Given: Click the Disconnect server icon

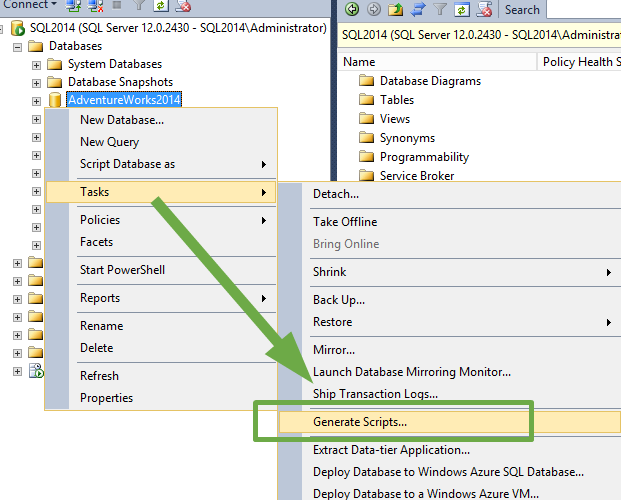Looking at the screenshot, I should [95, 6].
